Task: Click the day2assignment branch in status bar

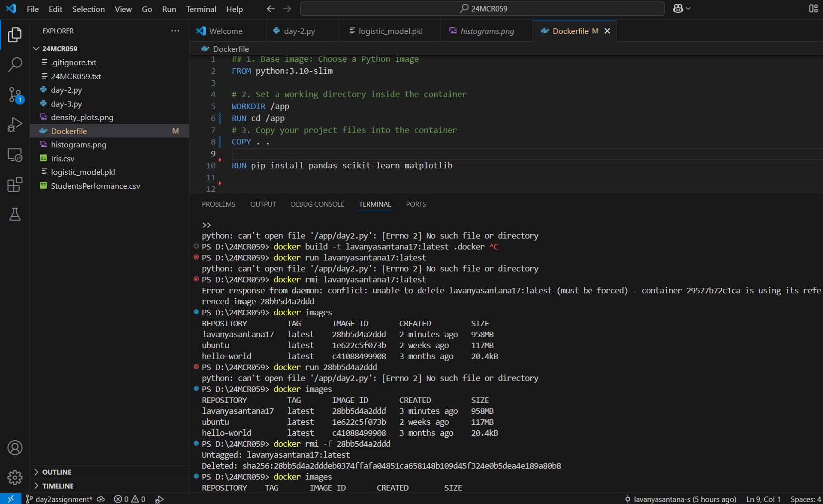Action: click(x=59, y=499)
